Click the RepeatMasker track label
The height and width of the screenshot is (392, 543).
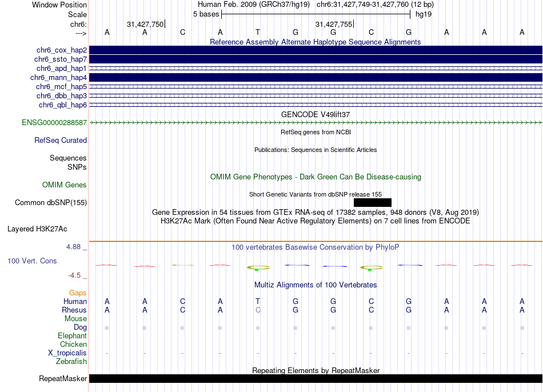pyautogui.click(x=63, y=379)
